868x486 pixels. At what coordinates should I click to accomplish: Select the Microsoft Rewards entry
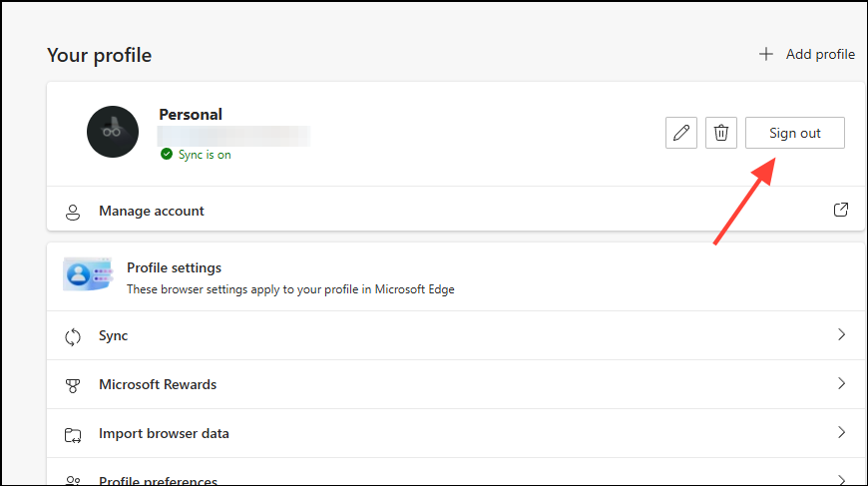158,384
